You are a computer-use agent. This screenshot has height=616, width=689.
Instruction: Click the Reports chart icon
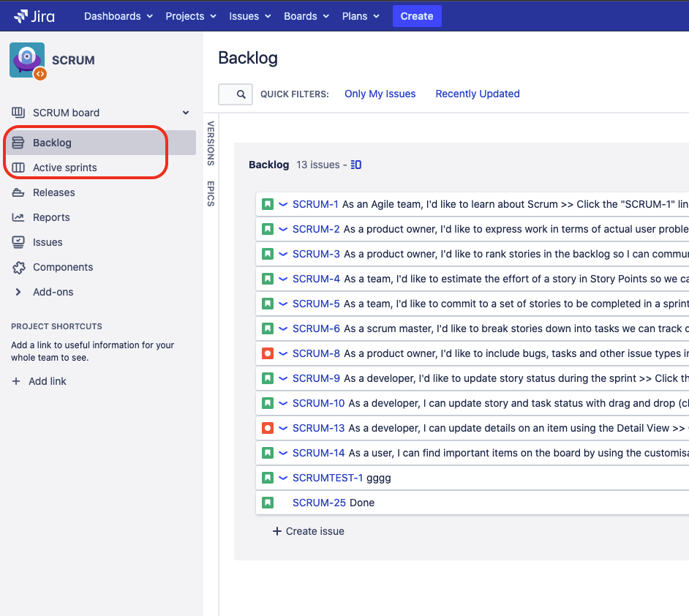point(18,217)
